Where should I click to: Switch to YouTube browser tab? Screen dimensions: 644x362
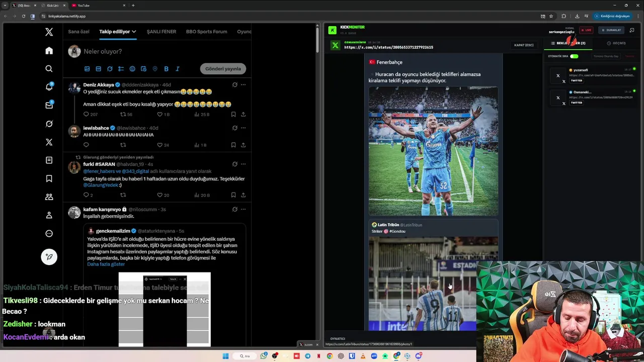coord(98,6)
